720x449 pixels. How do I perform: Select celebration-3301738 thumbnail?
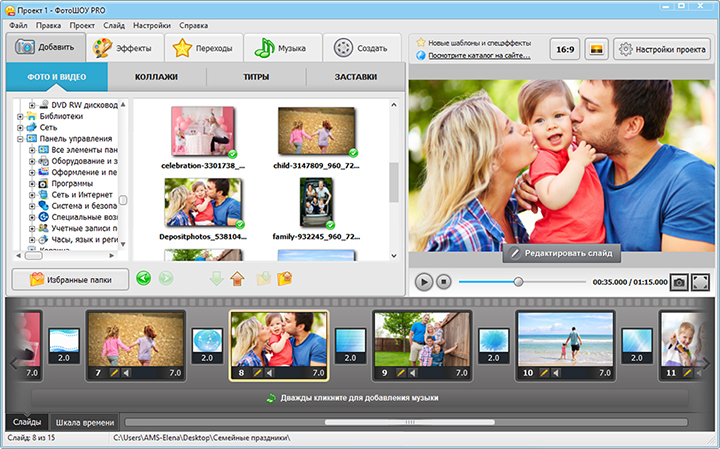tap(203, 131)
